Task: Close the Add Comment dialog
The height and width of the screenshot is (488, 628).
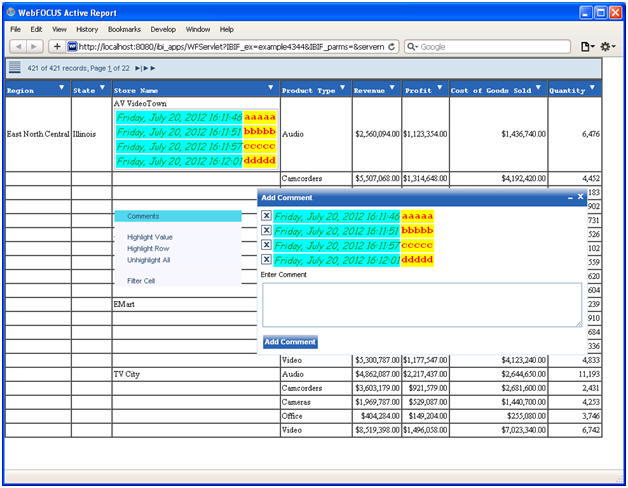Action: pyautogui.click(x=580, y=197)
